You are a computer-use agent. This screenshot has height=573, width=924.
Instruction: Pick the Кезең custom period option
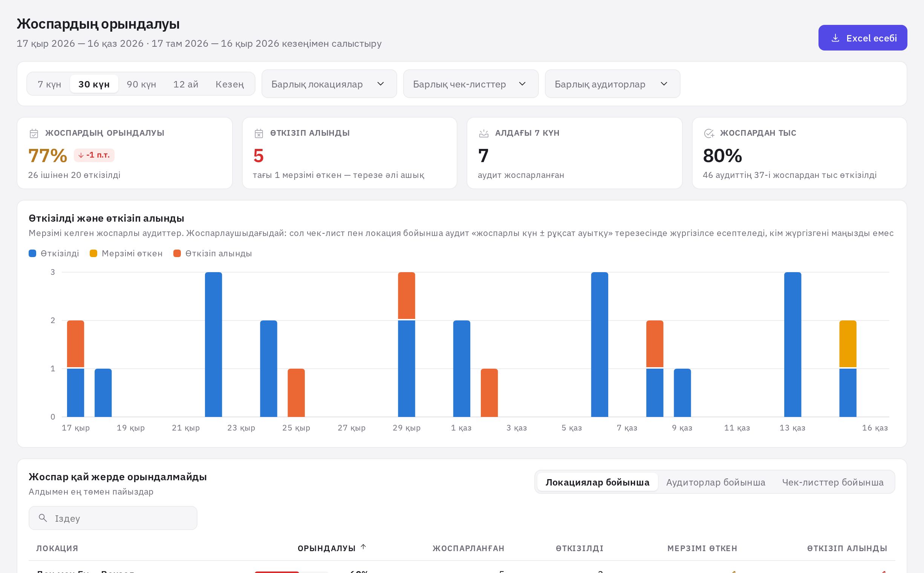click(x=229, y=84)
